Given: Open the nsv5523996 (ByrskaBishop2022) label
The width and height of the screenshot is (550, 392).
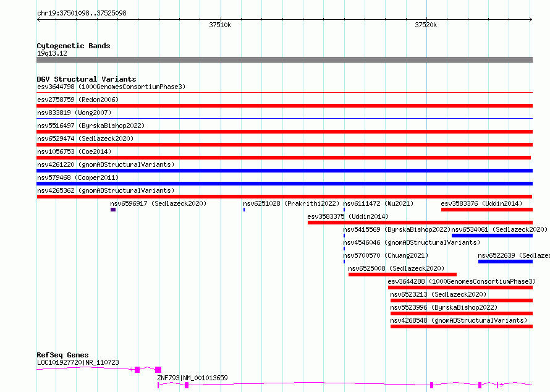Looking at the screenshot, I should pyautogui.click(x=444, y=307).
